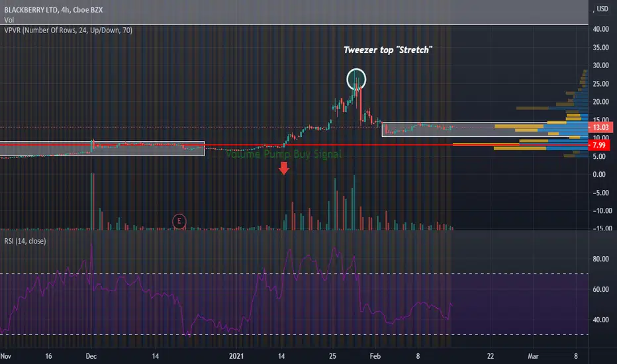This screenshot has width=617, height=364.
Task: Select the Vol indicator legend
Action: [x=9, y=20]
